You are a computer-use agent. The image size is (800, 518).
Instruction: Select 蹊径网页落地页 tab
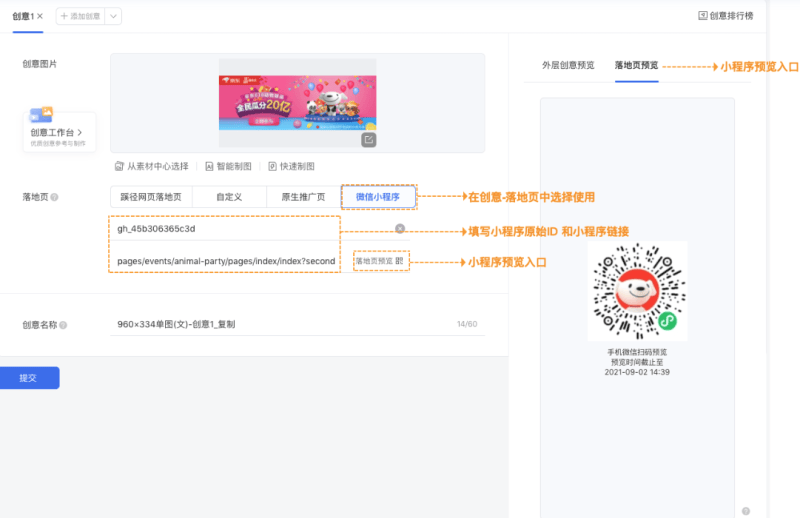click(x=151, y=197)
